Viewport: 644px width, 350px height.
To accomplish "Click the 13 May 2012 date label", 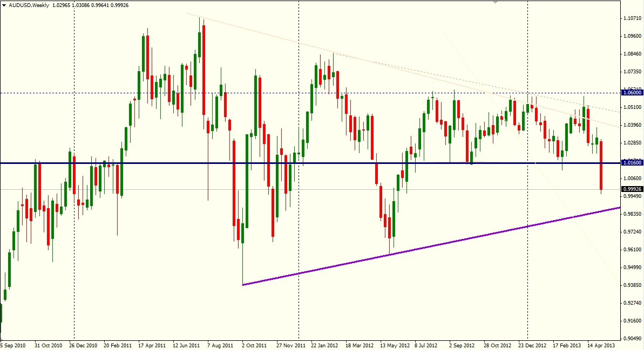I will [392, 345].
